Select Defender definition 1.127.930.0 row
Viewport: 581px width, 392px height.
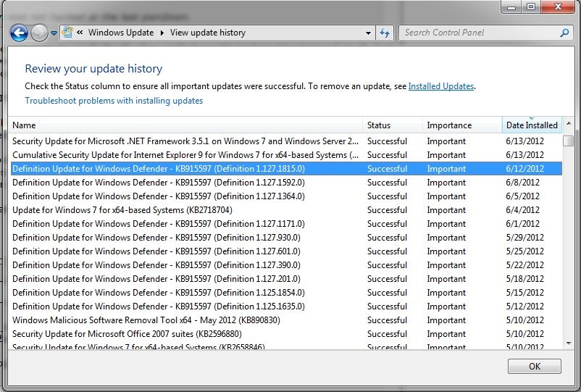click(286, 238)
